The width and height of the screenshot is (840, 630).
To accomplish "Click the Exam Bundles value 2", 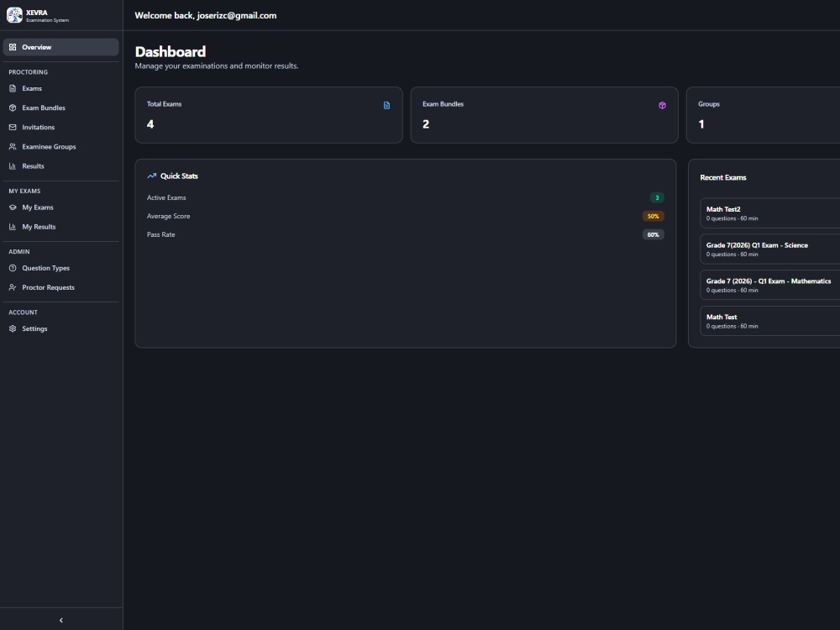I will pyautogui.click(x=426, y=124).
